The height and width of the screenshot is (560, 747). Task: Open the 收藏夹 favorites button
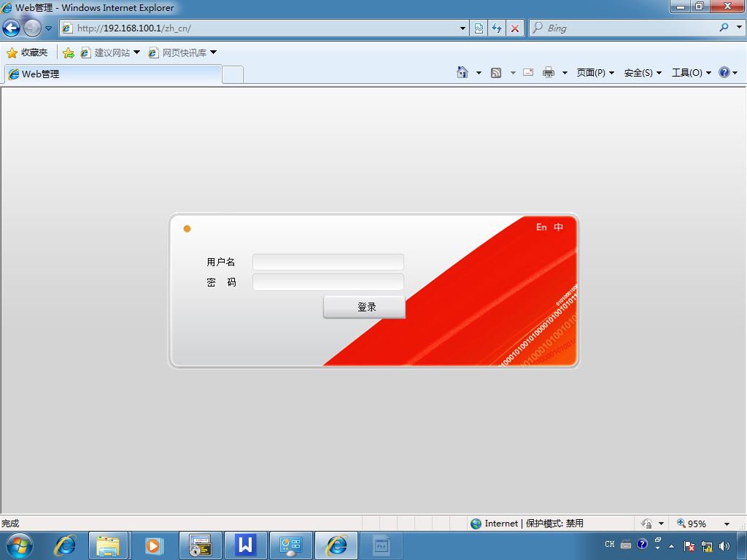27,52
